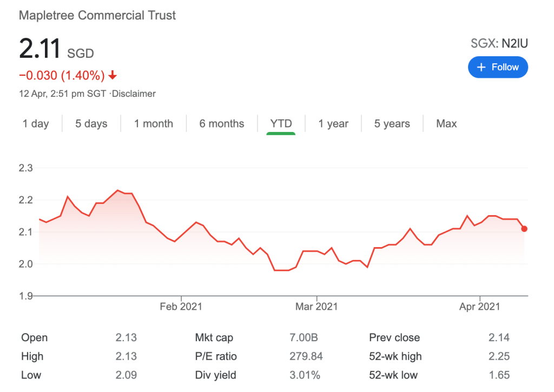Click the P/E ratio value 279.84
554x392 pixels.
click(304, 356)
